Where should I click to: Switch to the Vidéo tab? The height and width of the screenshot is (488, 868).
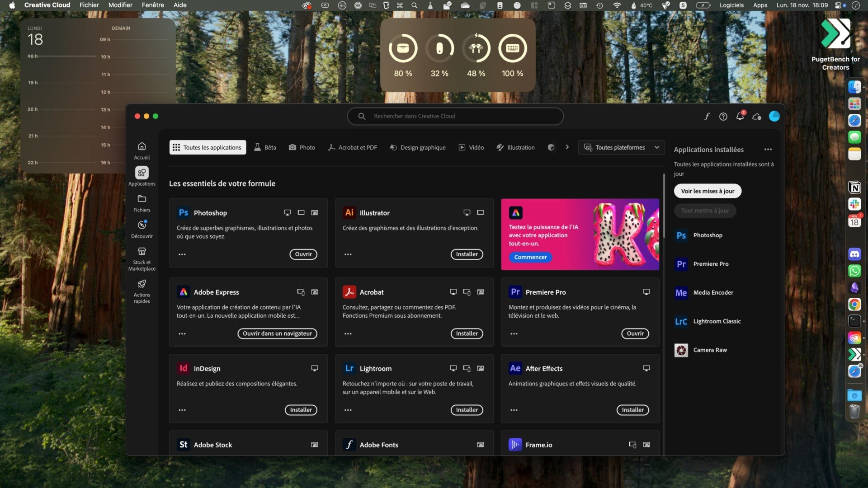tap(472, 147)
